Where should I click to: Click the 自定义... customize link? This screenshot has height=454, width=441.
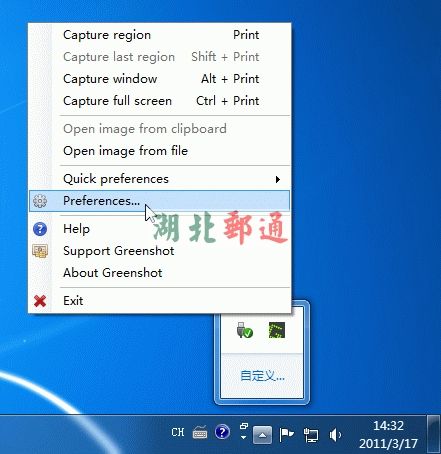[262, 376]
